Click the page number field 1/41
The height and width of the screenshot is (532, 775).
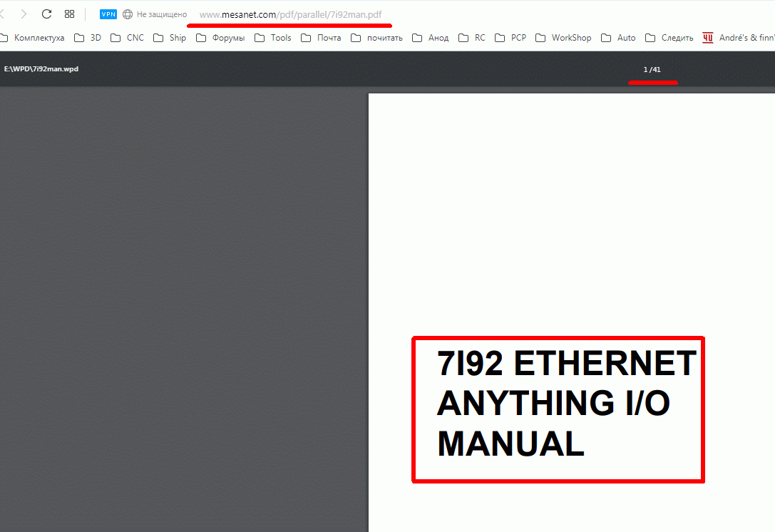(x=652, y=70)
